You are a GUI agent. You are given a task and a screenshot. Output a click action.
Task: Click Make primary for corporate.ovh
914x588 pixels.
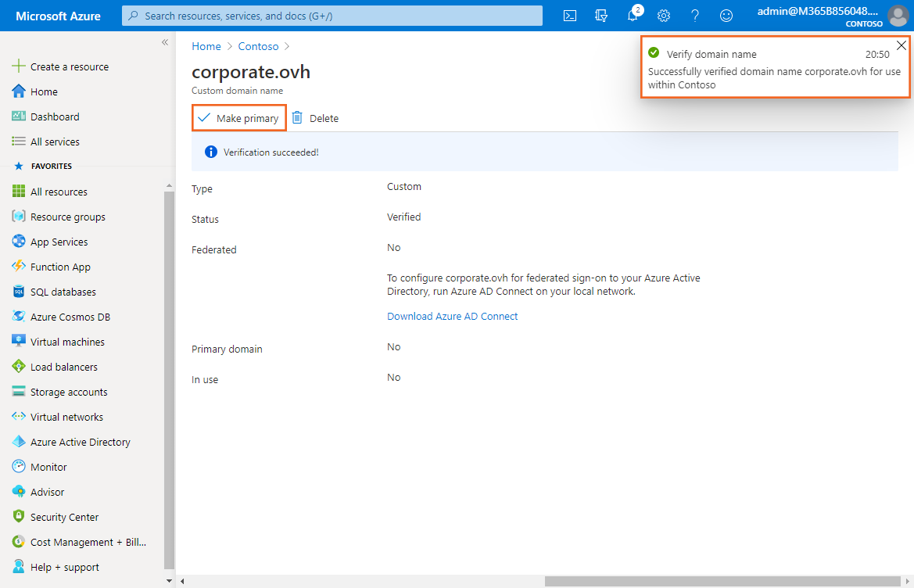(238, 118)
